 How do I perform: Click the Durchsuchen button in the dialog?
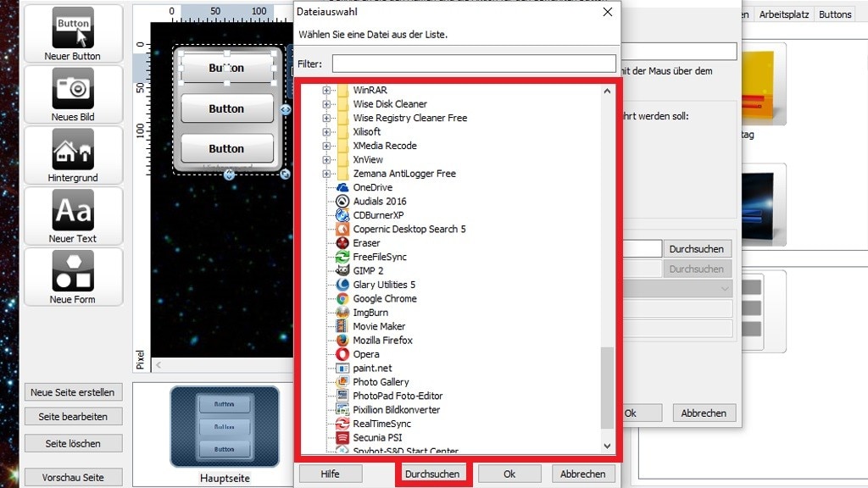[432, 474]
